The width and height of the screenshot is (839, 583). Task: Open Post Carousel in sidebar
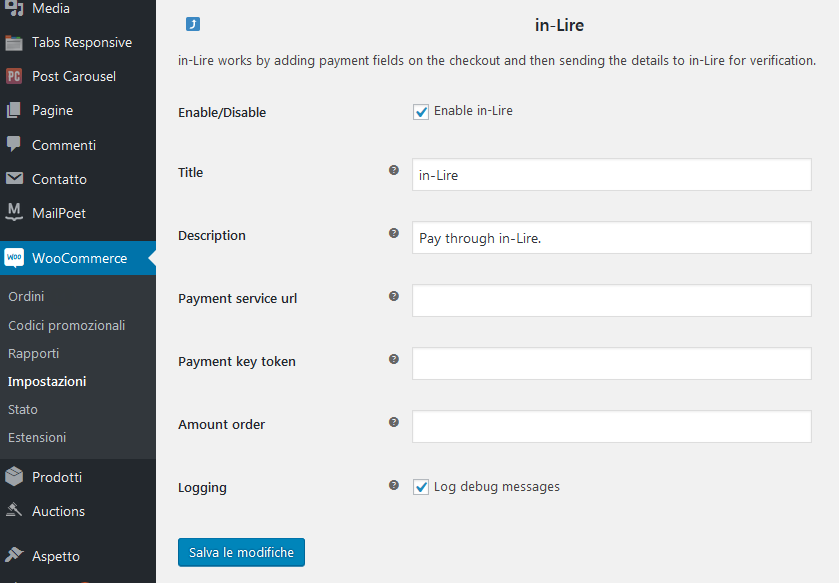(x=73, y=76)
